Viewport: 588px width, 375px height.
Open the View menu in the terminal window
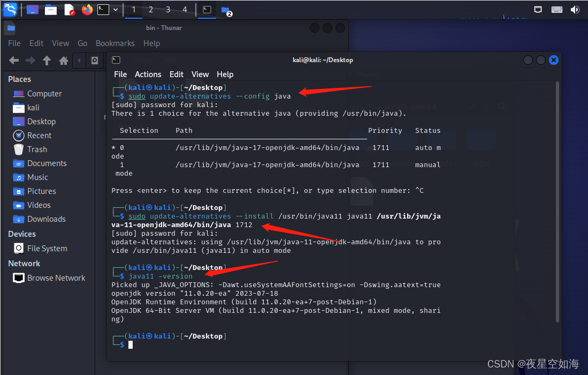[x=200, y=74]
